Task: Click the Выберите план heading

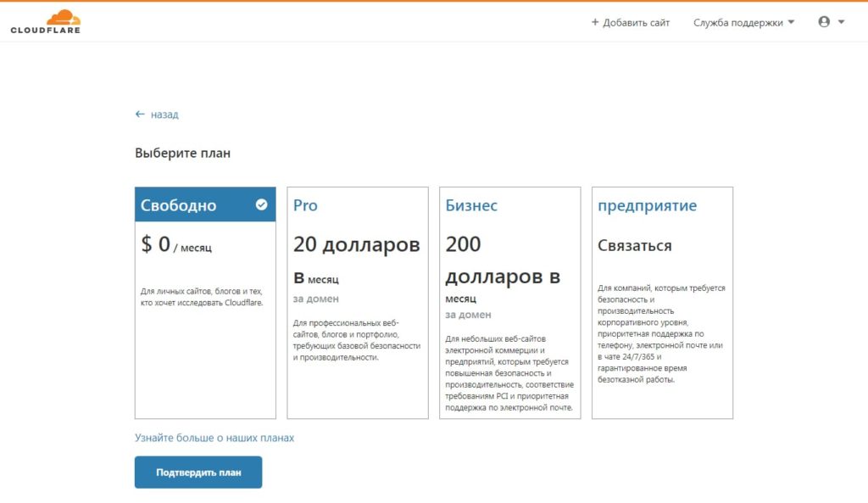Action: coord(183,153)
